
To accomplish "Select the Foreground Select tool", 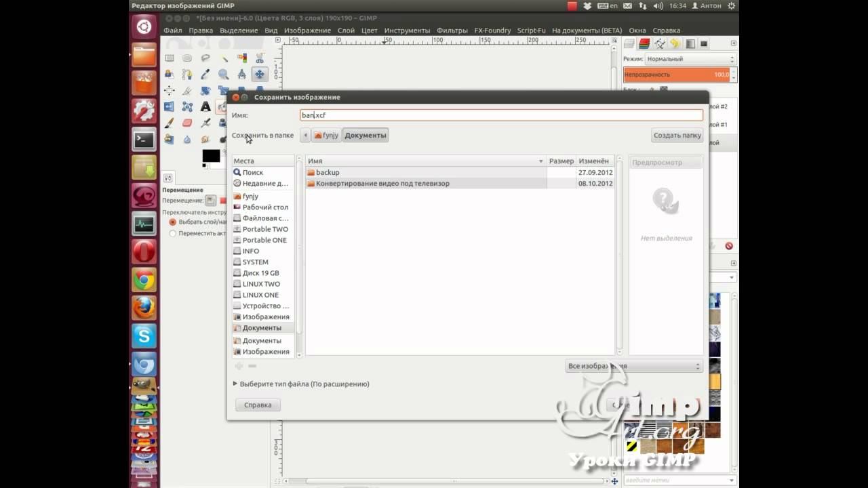I will [169, 75].
